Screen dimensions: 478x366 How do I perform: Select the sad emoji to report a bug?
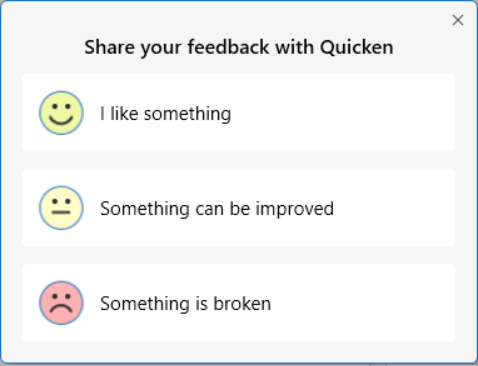click(x=61, y=303)
